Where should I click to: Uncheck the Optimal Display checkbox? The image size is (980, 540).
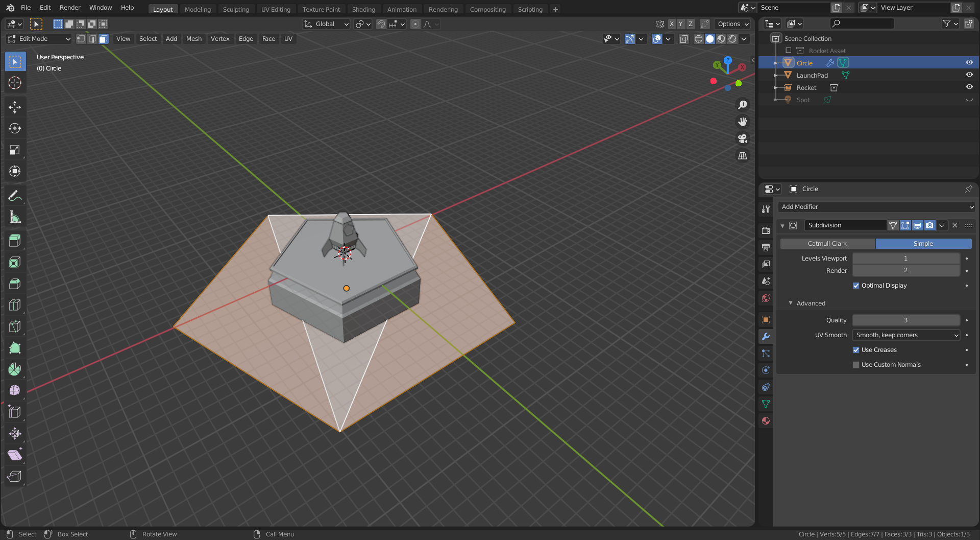click(x=856, y=286)
